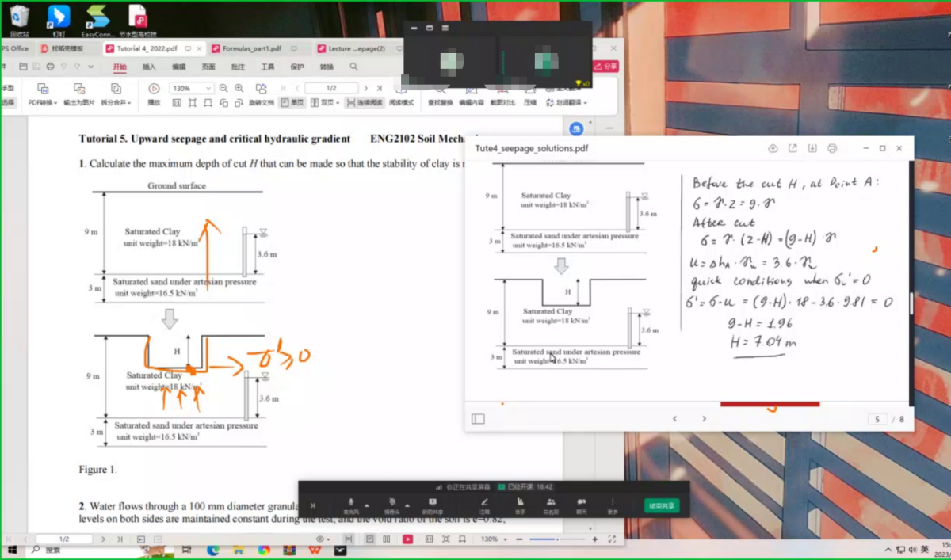Click the download icon in Tute4 solutions window
Screen dimensions: 951x560
click(x=812, y=148)
